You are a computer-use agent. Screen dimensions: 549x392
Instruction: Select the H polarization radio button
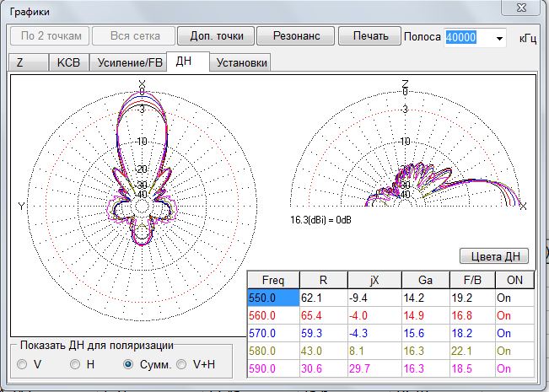click(76, 364)
